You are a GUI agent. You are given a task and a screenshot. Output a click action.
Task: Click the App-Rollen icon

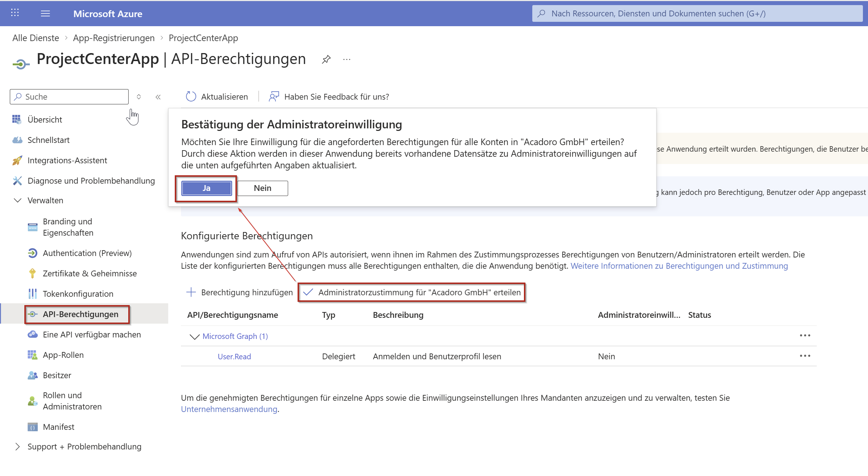(x=32, y=355)
